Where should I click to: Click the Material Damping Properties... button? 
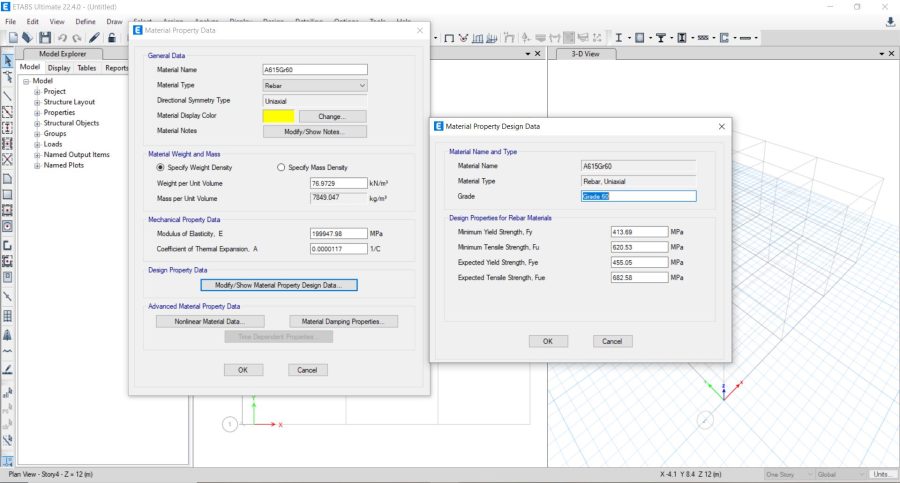coord(343,322)
